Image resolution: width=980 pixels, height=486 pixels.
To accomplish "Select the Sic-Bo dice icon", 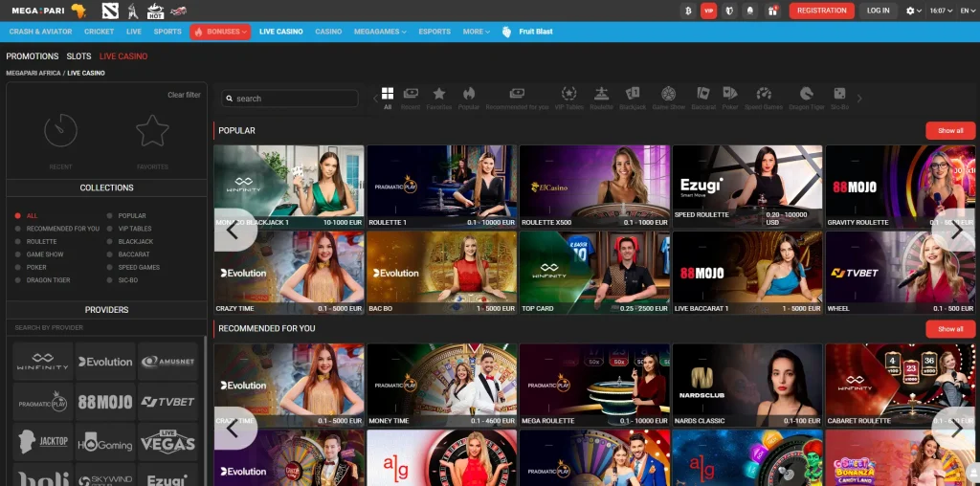I will coord(839,96).
